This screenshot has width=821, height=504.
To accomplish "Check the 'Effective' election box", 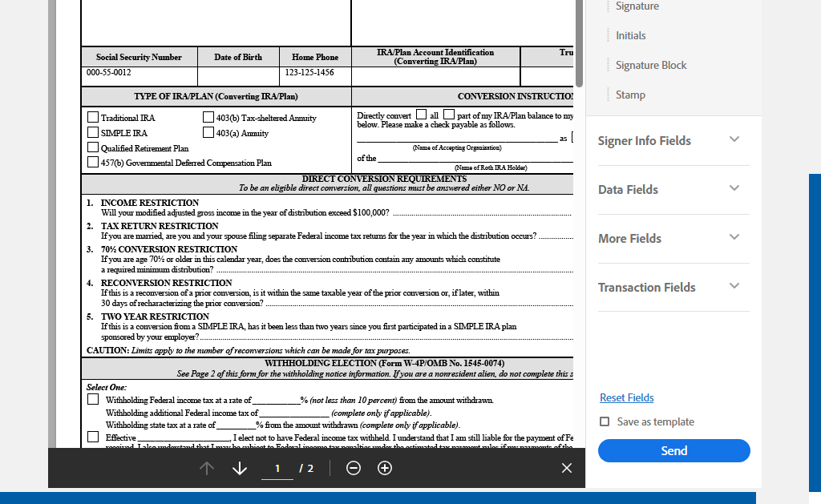I will pos(93,437).
